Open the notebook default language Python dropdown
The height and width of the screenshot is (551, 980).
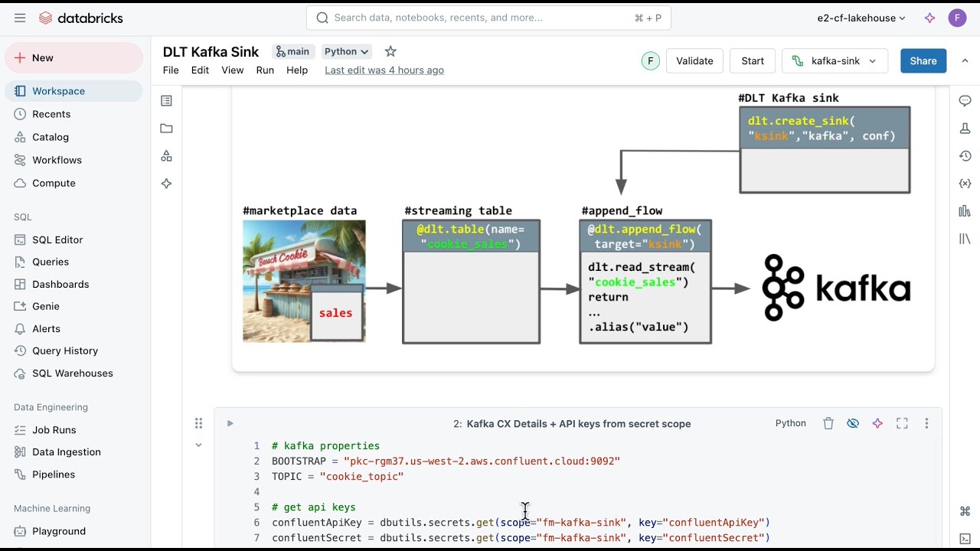point(347,51)
